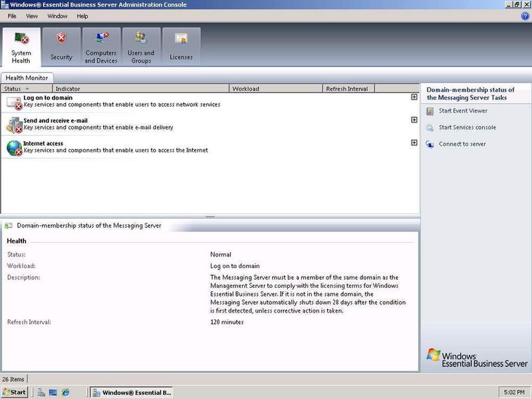
Task: Click the Start Services console link
Action: pos(467,127)
